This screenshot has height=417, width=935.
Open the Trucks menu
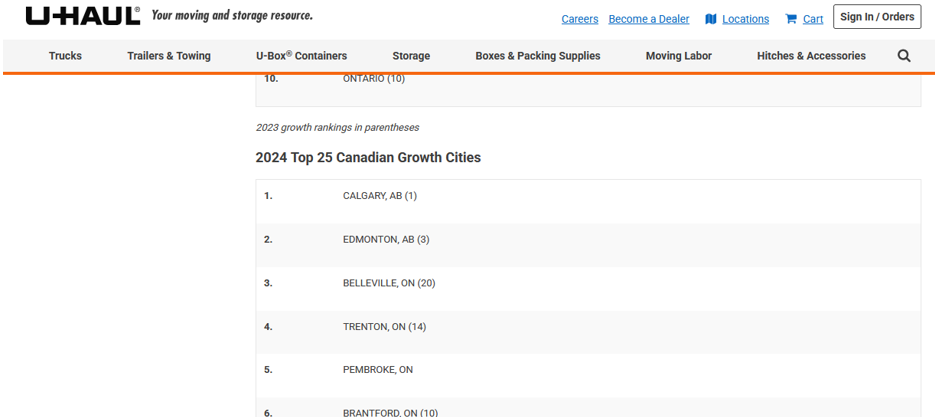[x=65, y=55]
